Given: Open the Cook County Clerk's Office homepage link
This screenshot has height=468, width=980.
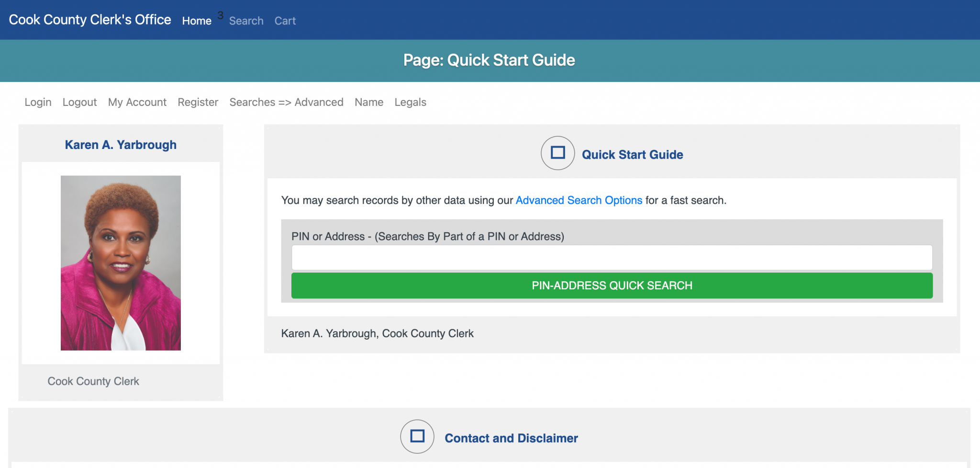Looking at the screenshot, I should pyautogui.click(x=90, y=20).
